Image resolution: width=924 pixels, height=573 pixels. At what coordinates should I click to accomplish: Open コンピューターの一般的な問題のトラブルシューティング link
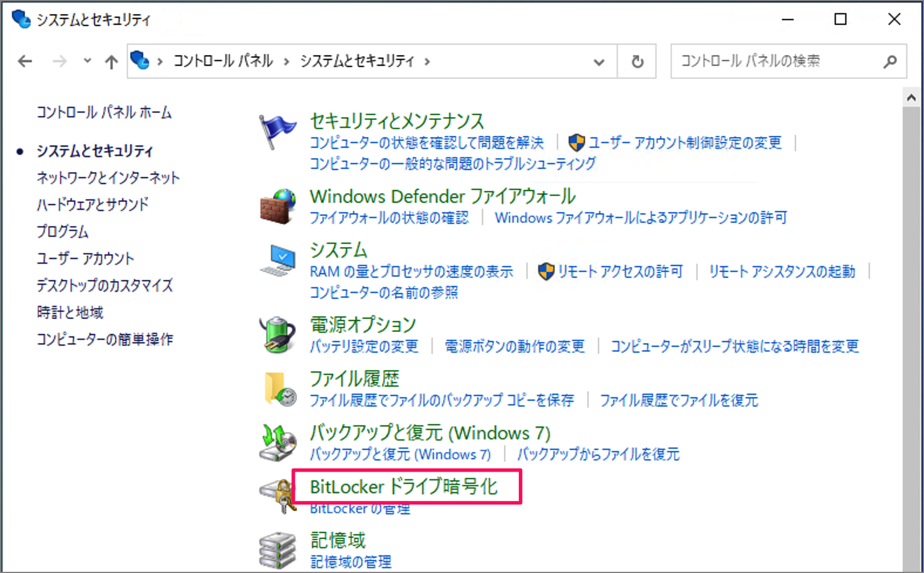click(x=453, y=163)
